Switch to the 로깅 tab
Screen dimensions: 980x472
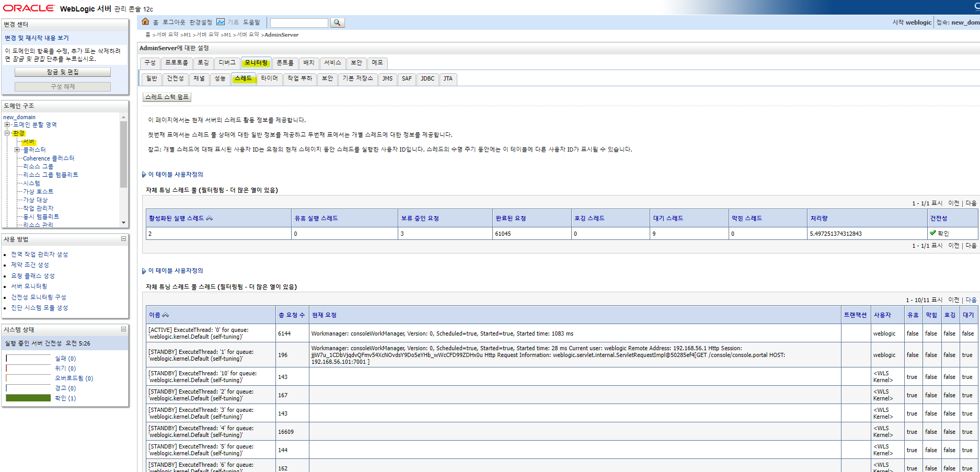coord(203,63)
